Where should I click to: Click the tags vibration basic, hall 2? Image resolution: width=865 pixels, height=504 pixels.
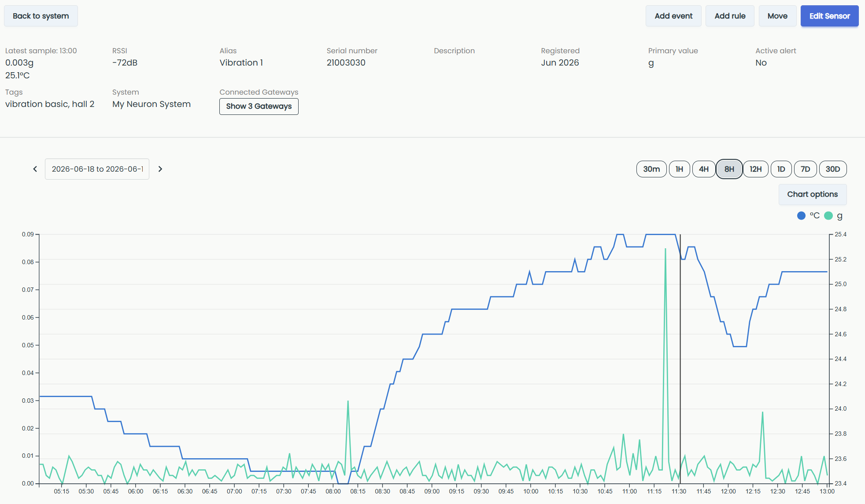tap(50, 104)
